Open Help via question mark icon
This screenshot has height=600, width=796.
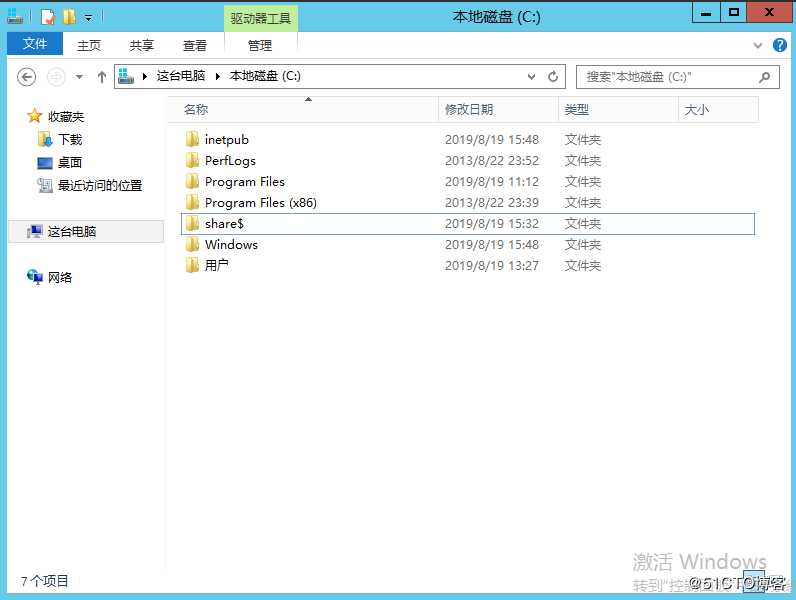pos(780,45)
